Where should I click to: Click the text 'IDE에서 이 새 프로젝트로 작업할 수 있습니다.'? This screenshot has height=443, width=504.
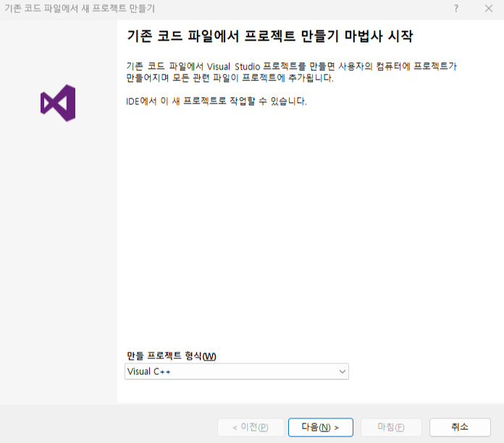[217, 101]
